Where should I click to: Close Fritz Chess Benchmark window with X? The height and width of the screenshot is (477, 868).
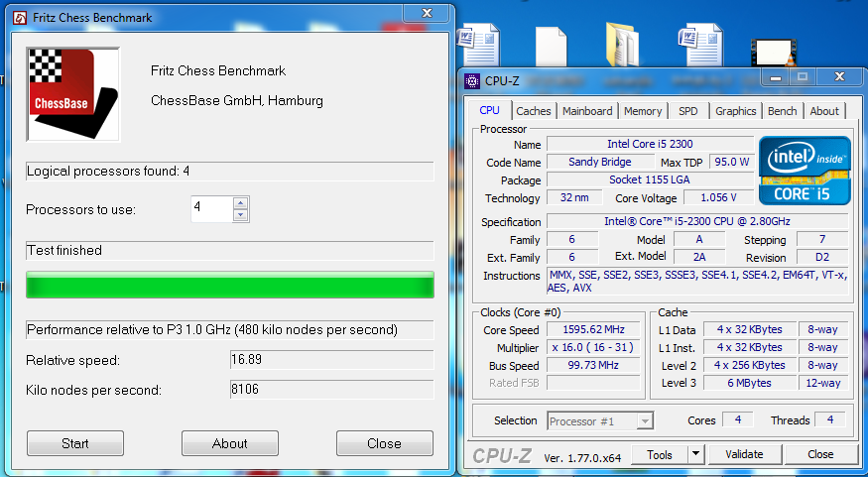[x=427, y=13]
